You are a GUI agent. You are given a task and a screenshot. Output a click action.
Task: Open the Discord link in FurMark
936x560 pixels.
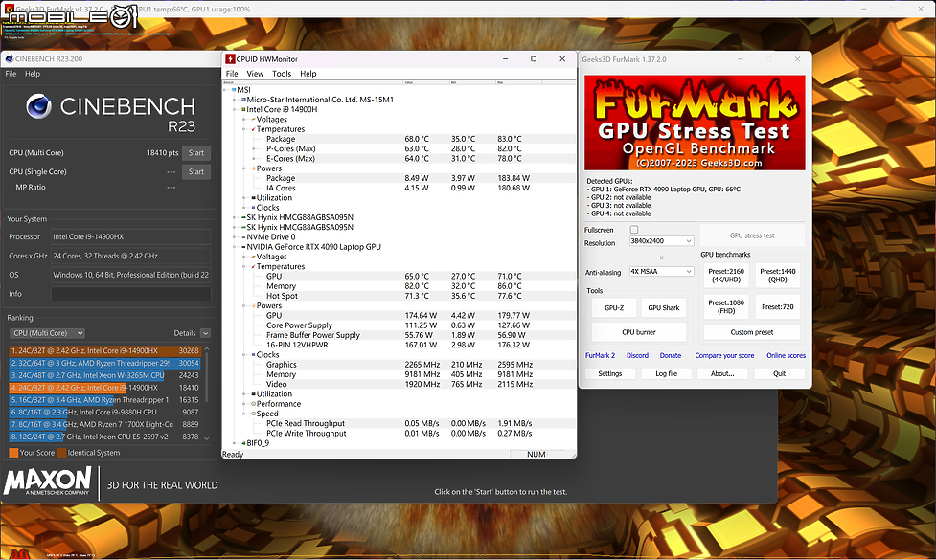coord(637,355)
